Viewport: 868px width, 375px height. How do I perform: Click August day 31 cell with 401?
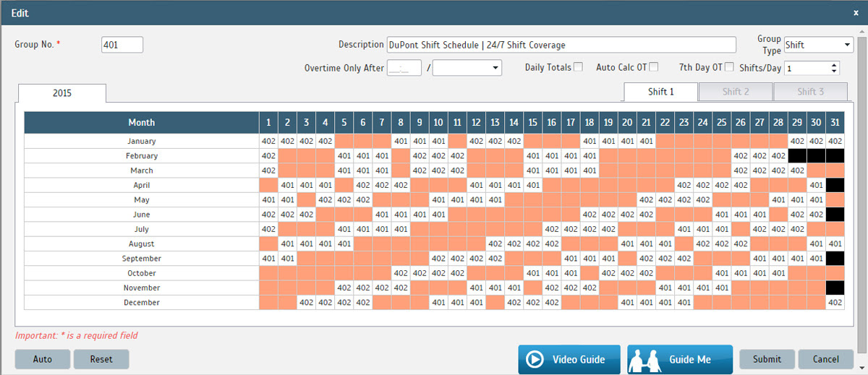835,244
